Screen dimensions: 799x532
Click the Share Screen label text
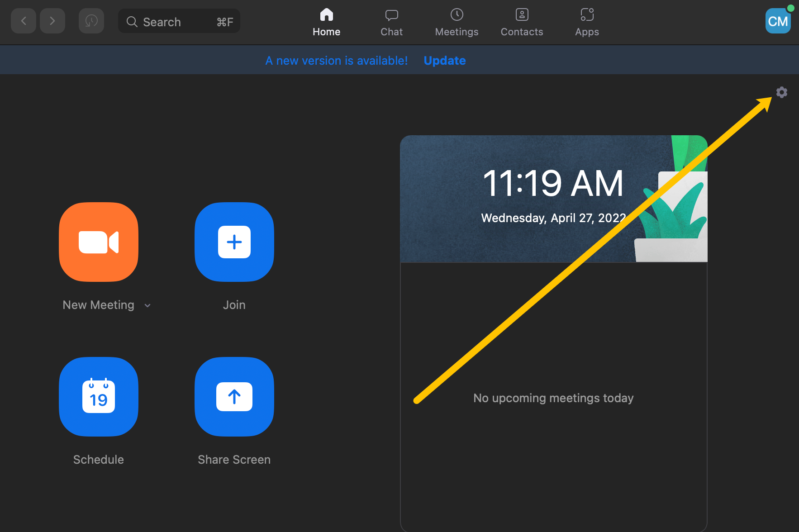[x=234, y=460]
